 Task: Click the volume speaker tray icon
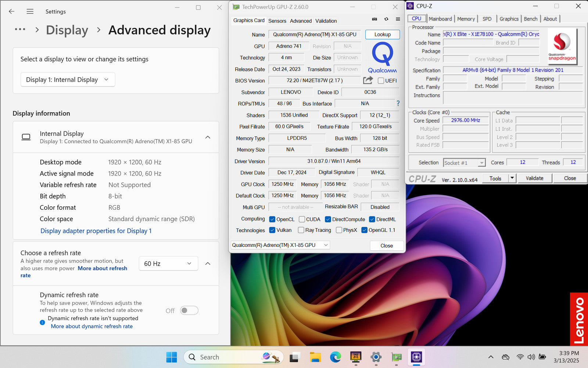coord(531,357)
